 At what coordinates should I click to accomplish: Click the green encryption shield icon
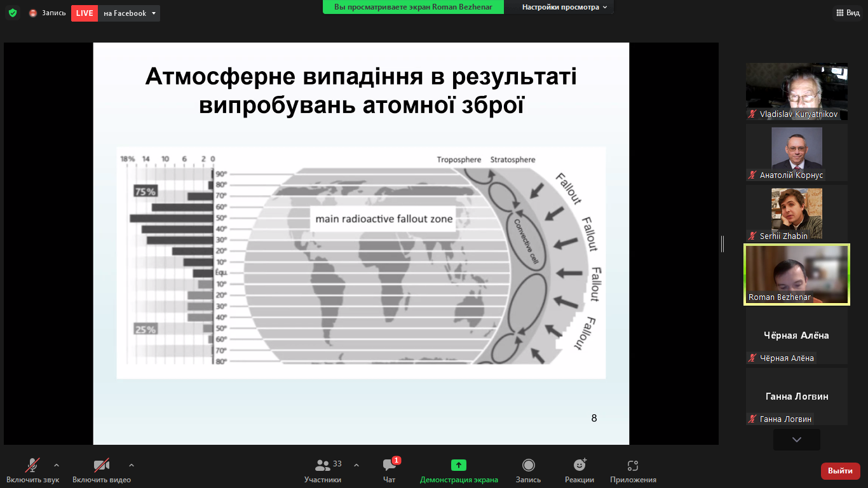(13, 13)
